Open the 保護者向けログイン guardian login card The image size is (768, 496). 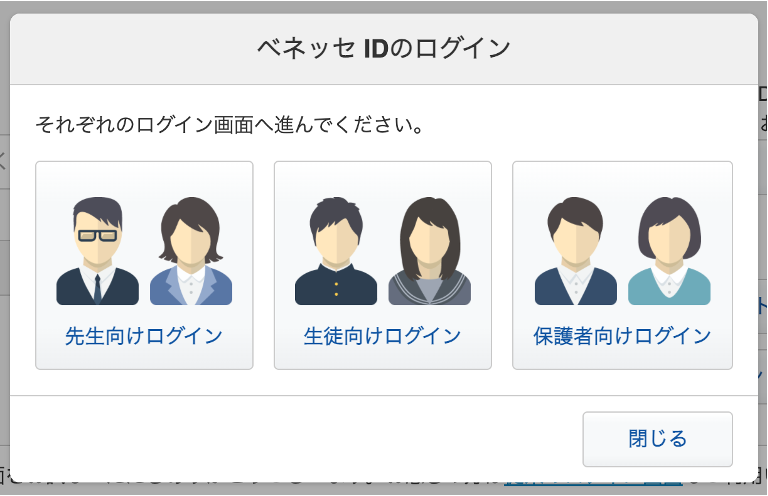pyautogui.click(x=622, y=265)
